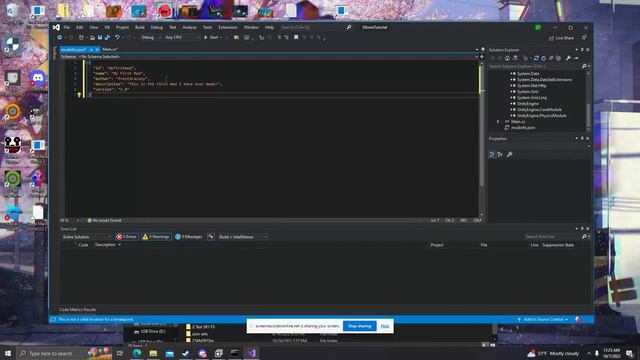
Task: Click the Error List clear filter icon
Action: tap(211, 237)
